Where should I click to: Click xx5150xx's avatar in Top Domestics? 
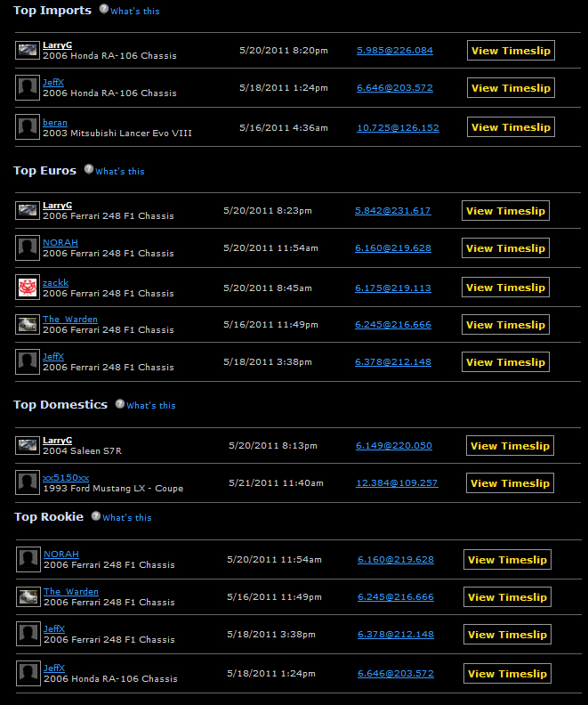[x=28, y=482]
